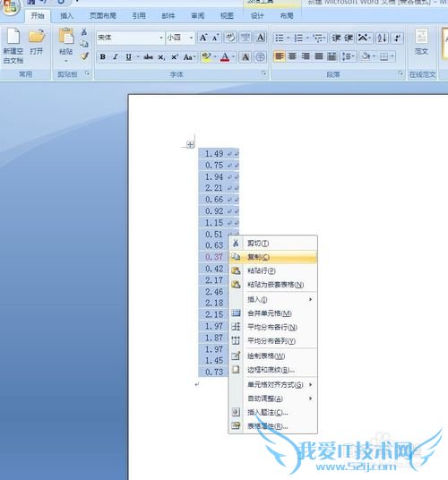The height and width of the screenshot is (480, 448).
Task: Open the font size dropdown 小四
Action: [191, 38]
